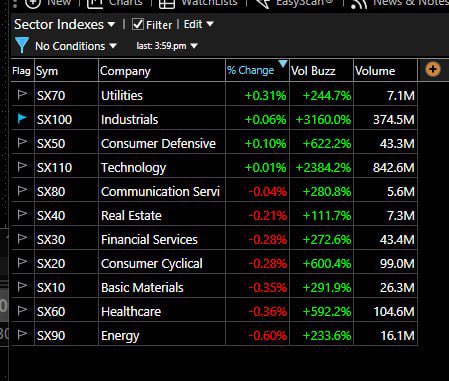
Task: Click the Utilities company name
Action: (x=122, y=96)
